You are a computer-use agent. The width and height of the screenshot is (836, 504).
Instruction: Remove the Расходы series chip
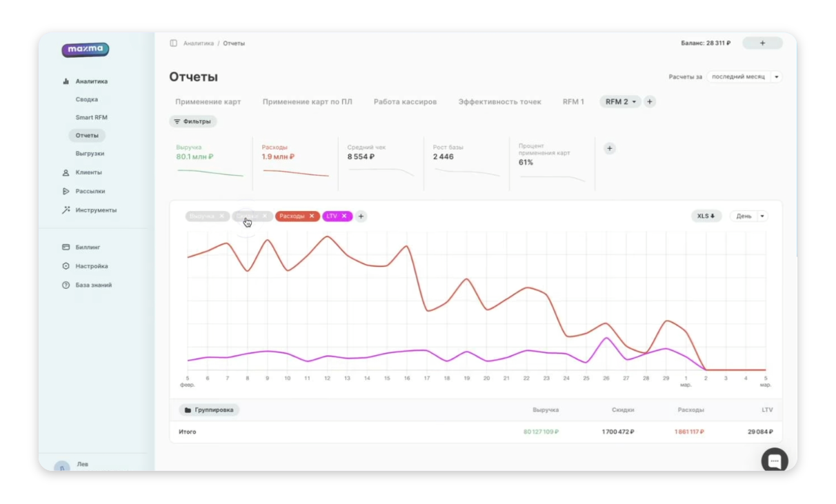point(312,216)
